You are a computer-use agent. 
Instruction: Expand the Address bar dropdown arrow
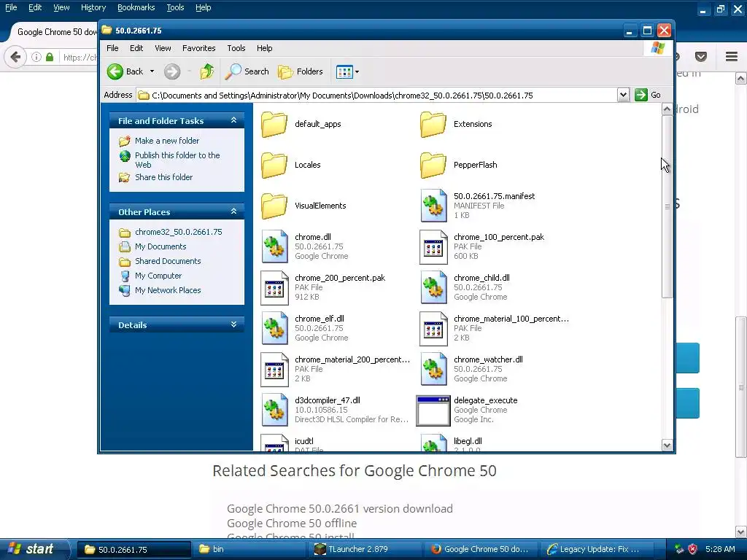623,95
